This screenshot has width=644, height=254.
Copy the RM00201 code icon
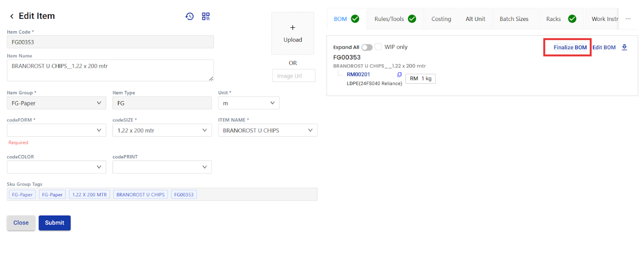point(399,75)
